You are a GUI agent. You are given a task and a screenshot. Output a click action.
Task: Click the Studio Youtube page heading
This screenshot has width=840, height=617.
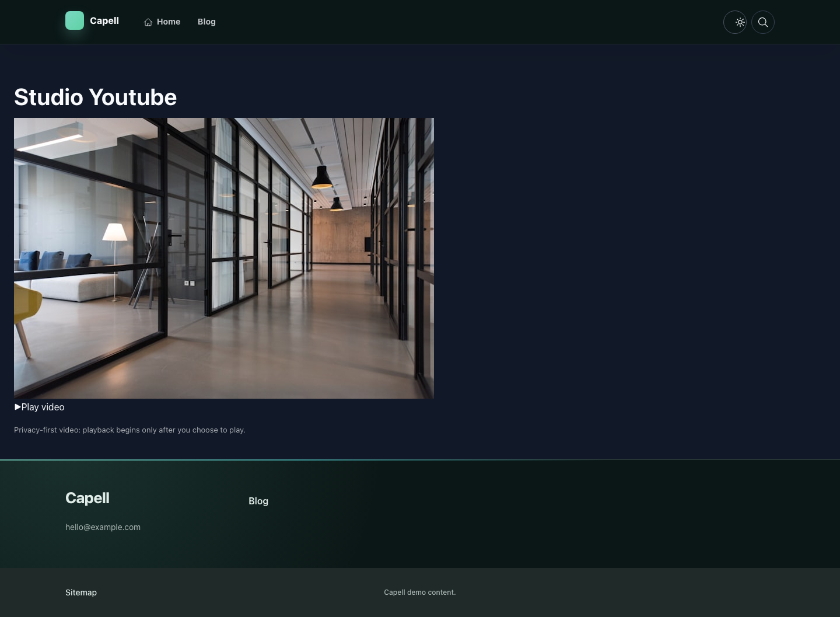pyautogui.click(x=95, y=97)
